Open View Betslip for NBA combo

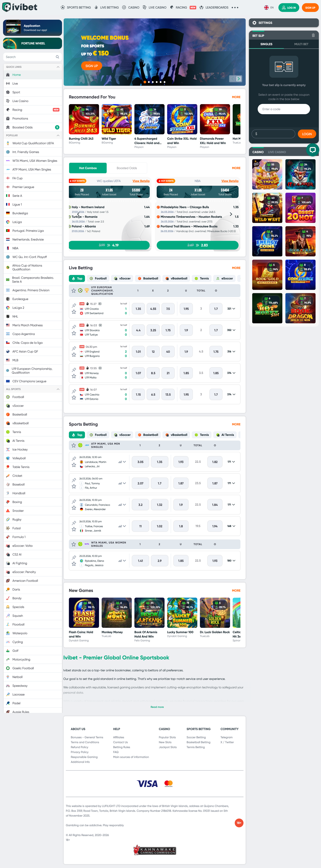[x=230, y=181]
